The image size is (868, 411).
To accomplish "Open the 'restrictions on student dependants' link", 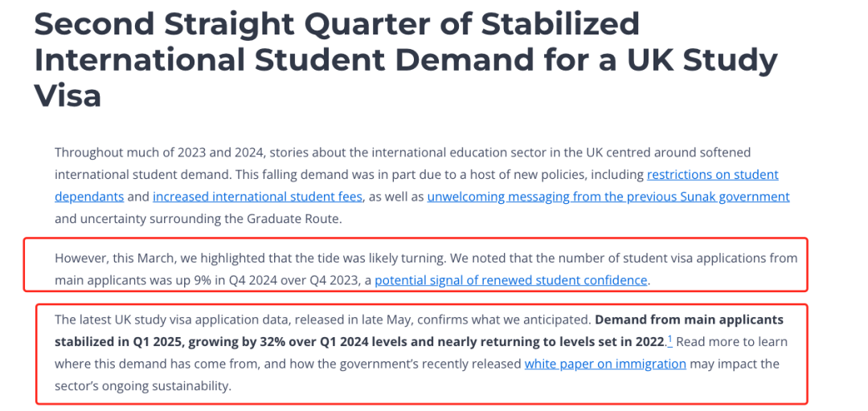I will pos(712,174).
